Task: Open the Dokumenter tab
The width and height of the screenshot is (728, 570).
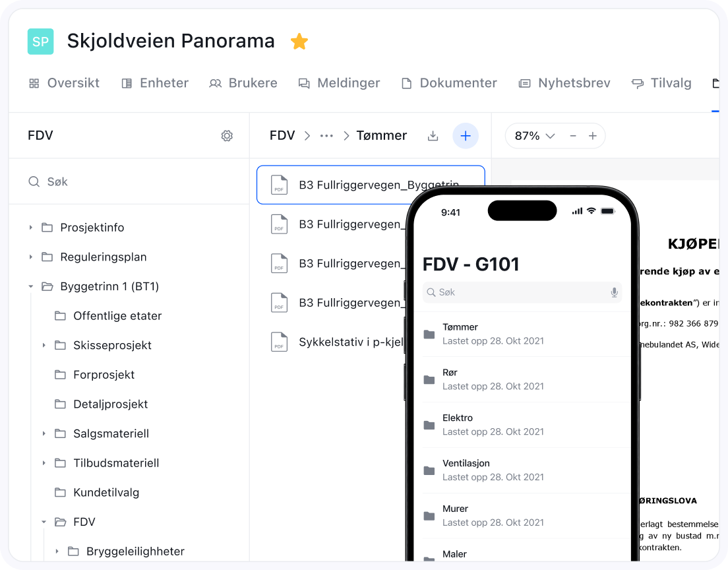Action: point(449,83)
